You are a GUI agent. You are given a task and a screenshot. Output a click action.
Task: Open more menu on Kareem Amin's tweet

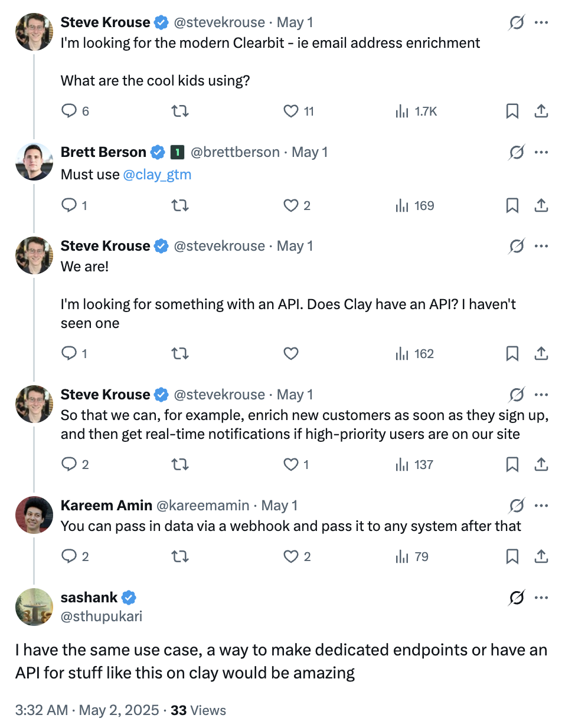coord(541,506)
